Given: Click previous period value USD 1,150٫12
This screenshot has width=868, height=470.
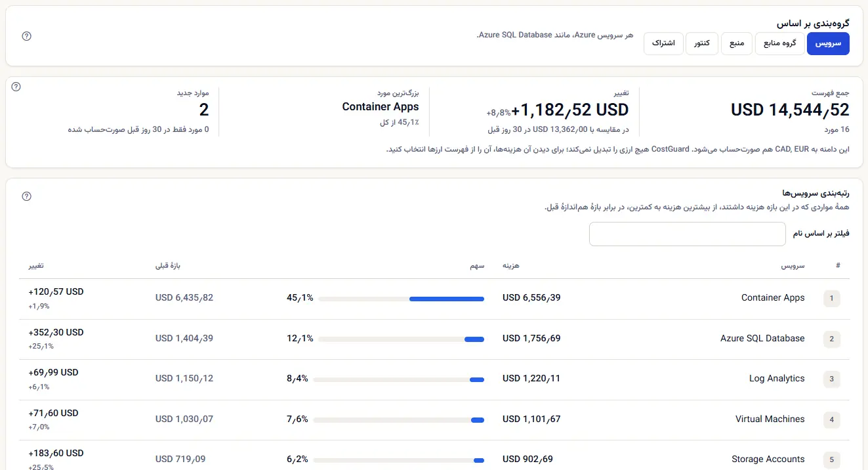Looking at the screenshot, I should click(x=184, y=379).
